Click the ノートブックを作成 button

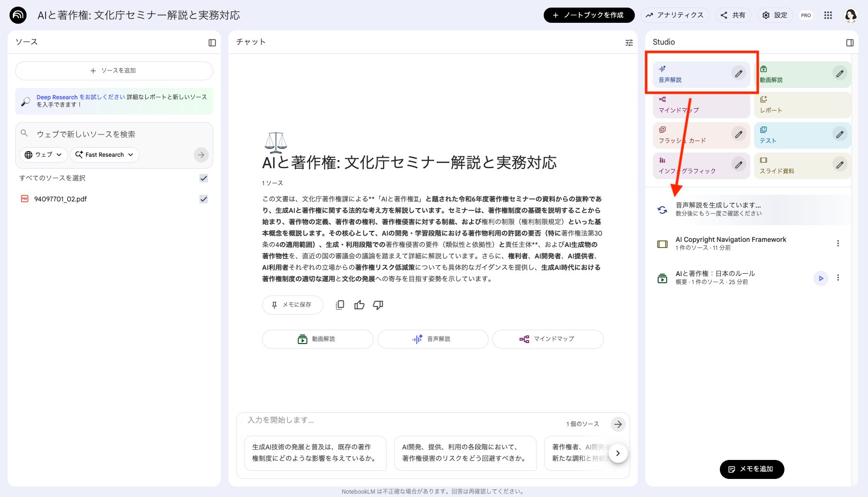pyautogui.click(x=589, y=15)
